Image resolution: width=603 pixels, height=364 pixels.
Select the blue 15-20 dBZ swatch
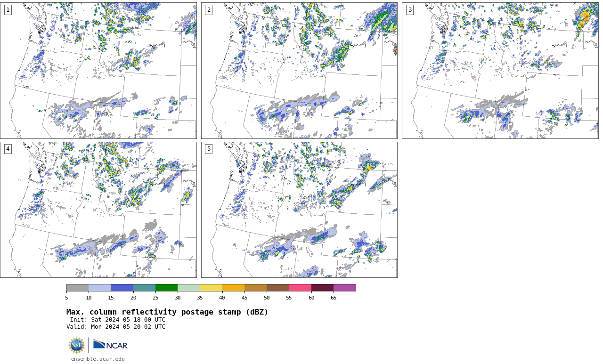122,288
